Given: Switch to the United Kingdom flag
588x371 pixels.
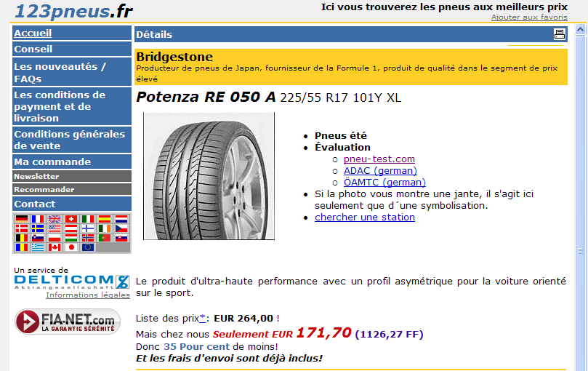Looking at the screenshot, I should 55,219.
